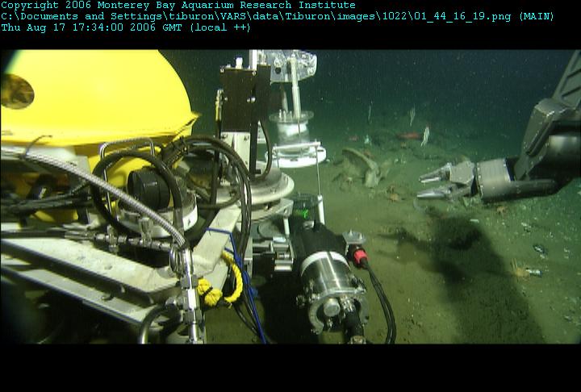Click the Thu Aug 17 timestamp line

(x=126, y=27)
